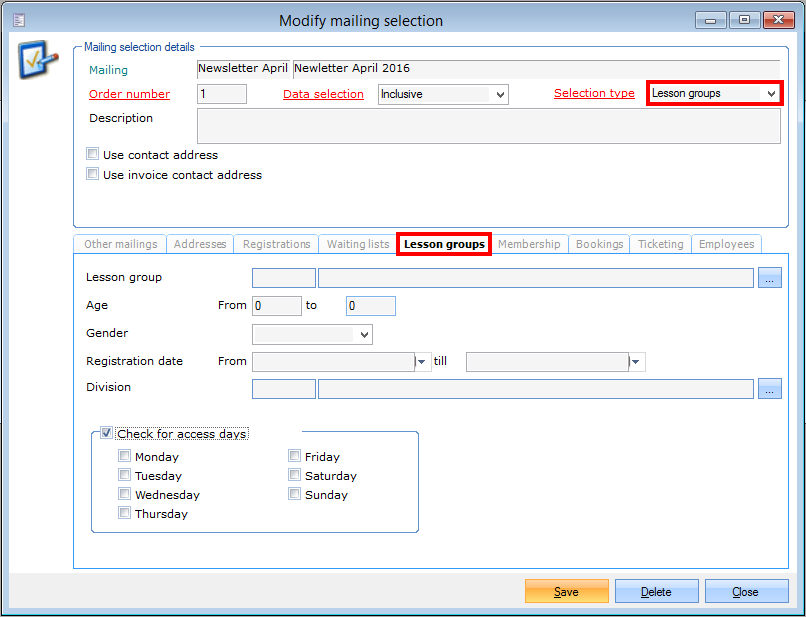806x617 pixels.
Task: Open Lesson group browse button
Action: (x=769, y=278)
